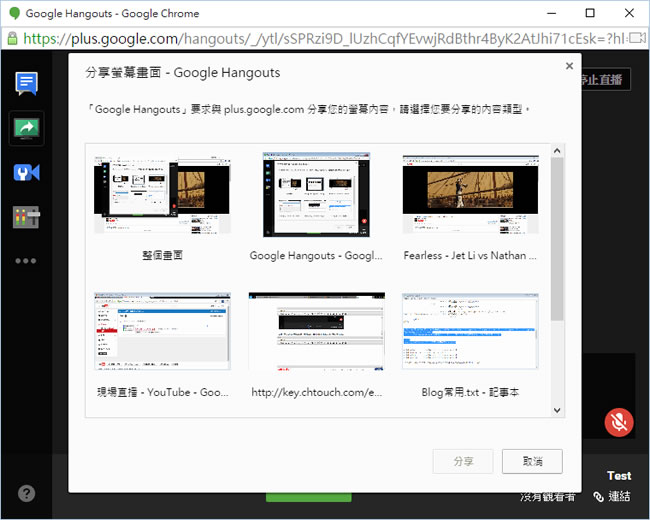Close the share screen dialog with X

[569, 66]
